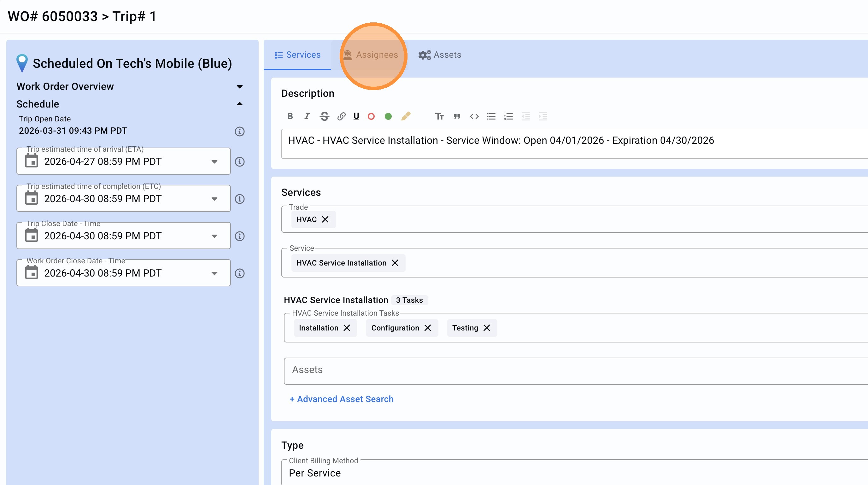
Task: Remove the Testing task chip
Action: click(487, 328)
